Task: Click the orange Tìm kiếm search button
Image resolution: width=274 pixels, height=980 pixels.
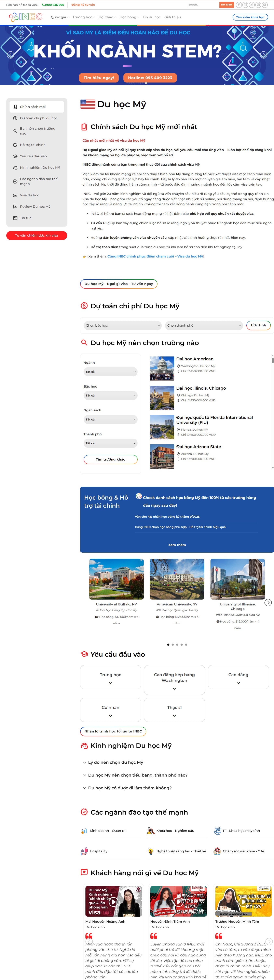Action: coord(227,5)
